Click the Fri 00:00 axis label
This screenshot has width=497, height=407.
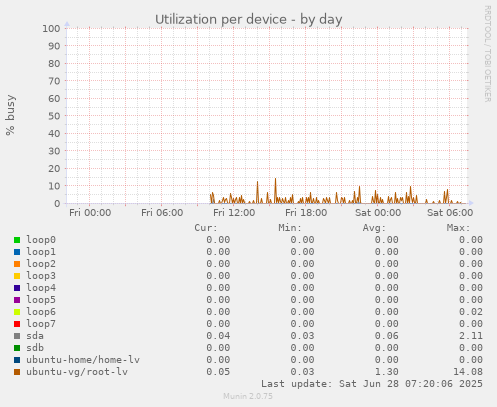(x=90, y=213)
